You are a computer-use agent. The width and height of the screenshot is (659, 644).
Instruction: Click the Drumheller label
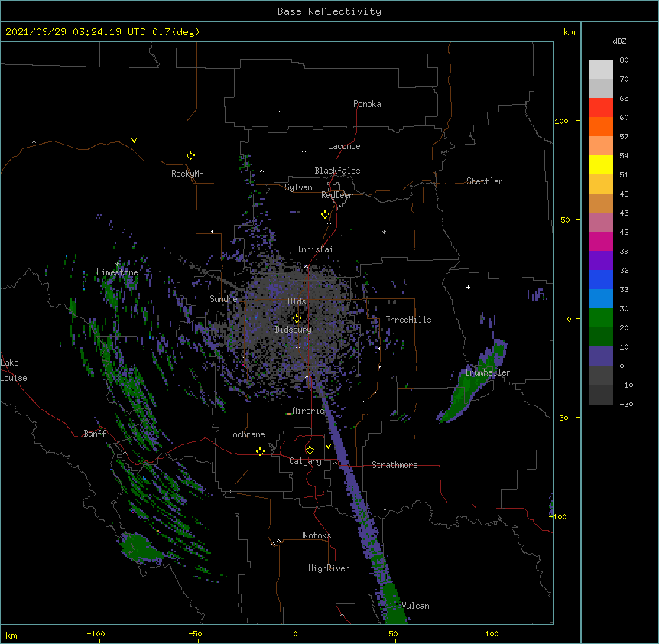[x=488, y=372]
